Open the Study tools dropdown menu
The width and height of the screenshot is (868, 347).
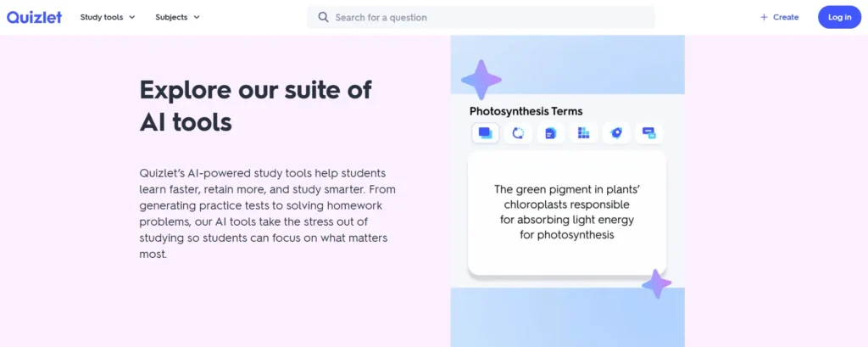pos(108,17)
